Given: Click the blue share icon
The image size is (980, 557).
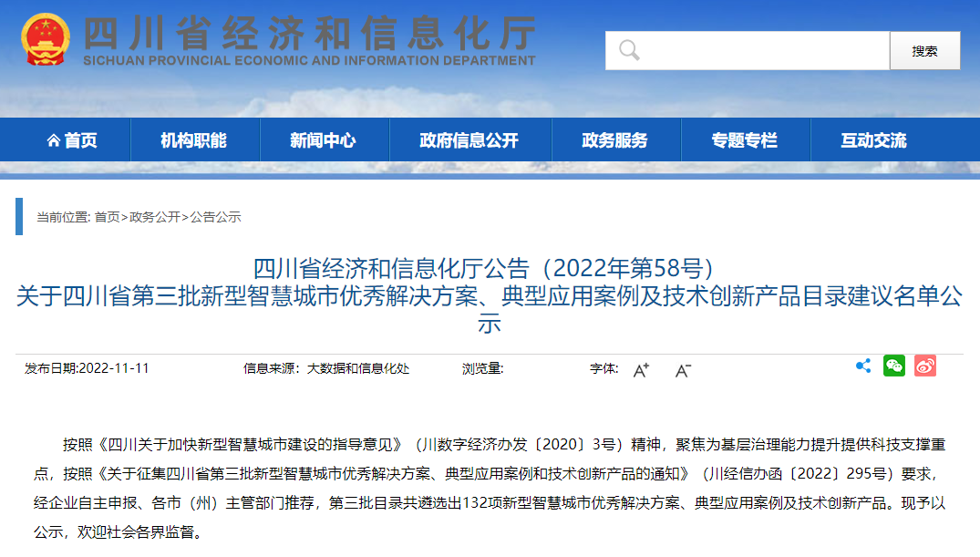Looking at the screenshot, I should (863, 366).
